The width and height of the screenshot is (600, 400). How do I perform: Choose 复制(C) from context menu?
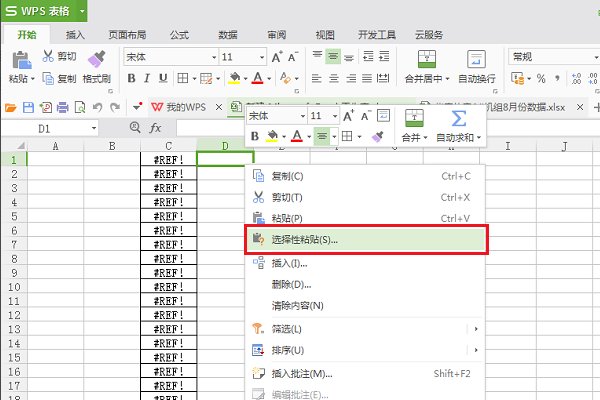click(365, 176)
